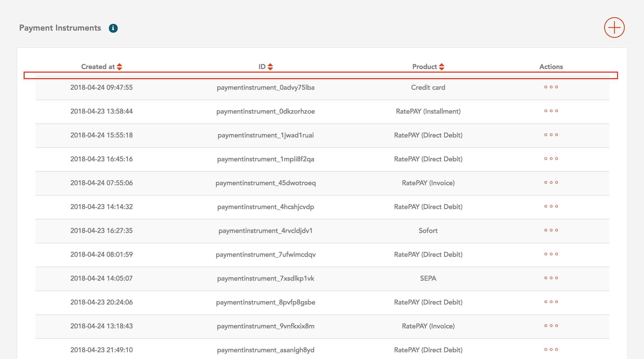Open actions dots for paymentinstrument_1jwad1ruai
This screenshot has width=644, height=359.
coord(551,135)
